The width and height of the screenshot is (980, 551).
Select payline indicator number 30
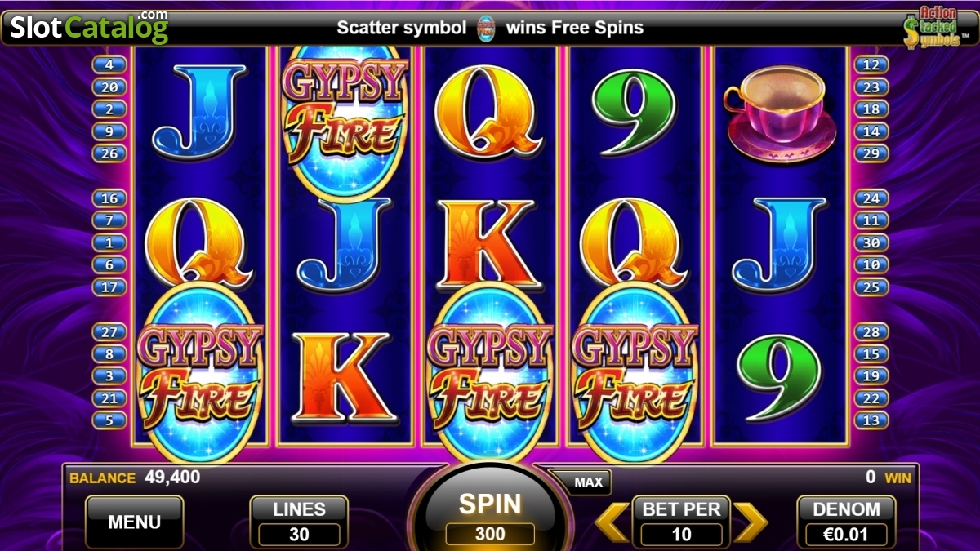point(871,242)
